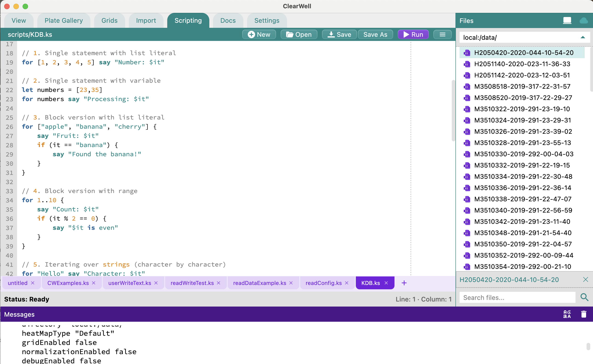Select file M3508520-2019-317-22-29-27

522,98
